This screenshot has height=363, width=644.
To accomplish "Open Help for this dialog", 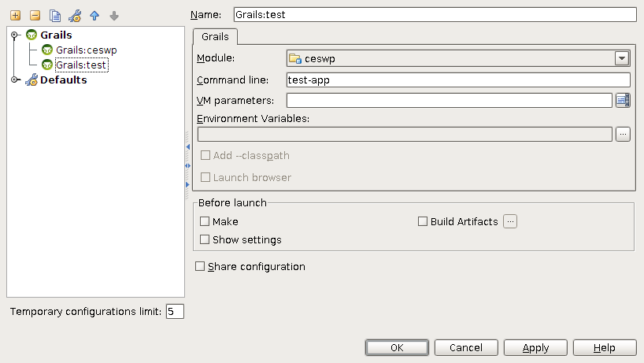I will [x=605, y=348].
